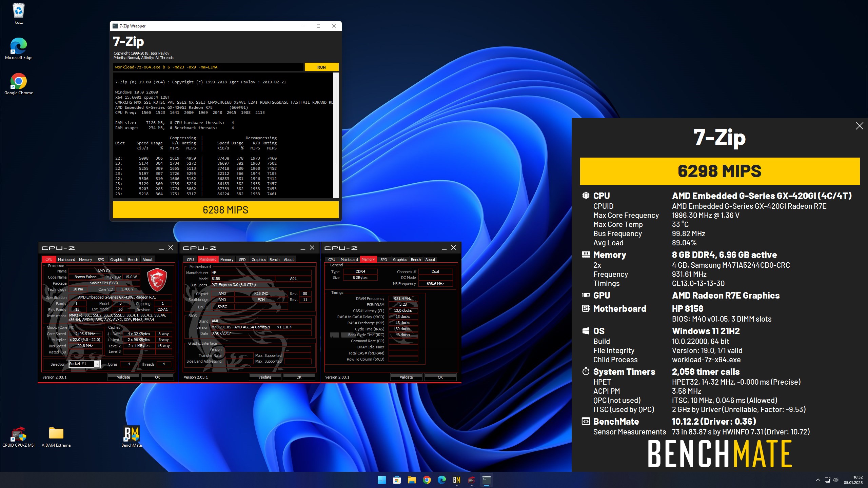The height and width of the screenshot is (488, 868).
Task: Switch to CPU-Z MSI taskbar icon
Action: click(x=471, y=480)
